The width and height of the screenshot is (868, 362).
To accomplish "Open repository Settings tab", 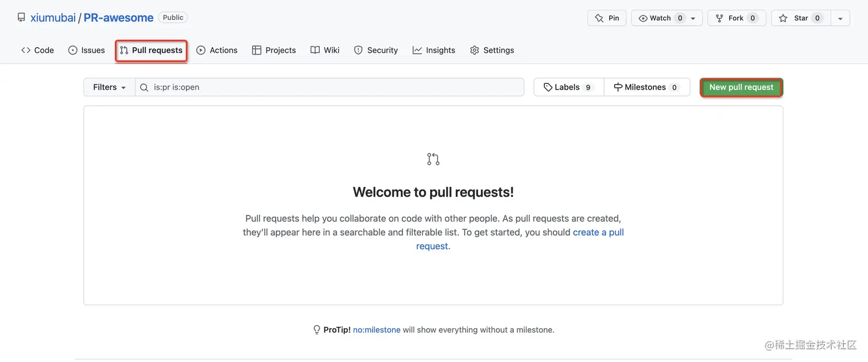I will pyautogui.click(x=492, y=50).
